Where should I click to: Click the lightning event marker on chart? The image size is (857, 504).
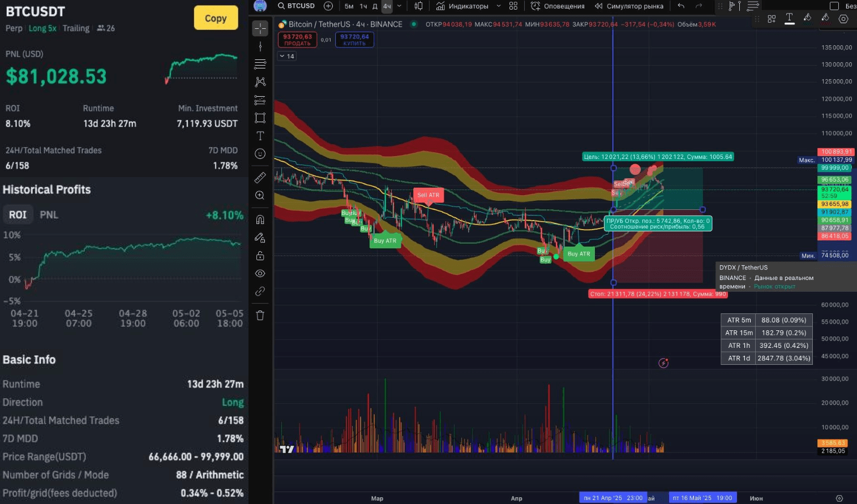[663, 363]
